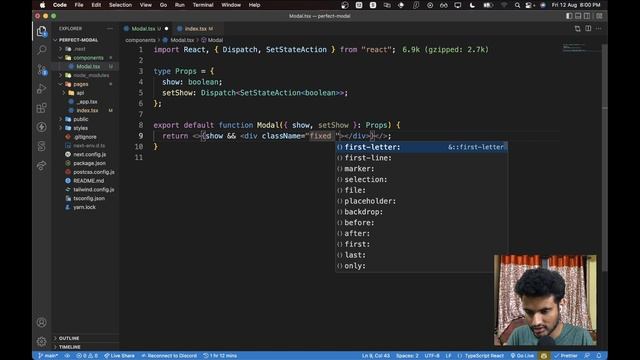The image size is (640, 360).
Task: Open the Apple menu
Action: click(x=42, y=5)
